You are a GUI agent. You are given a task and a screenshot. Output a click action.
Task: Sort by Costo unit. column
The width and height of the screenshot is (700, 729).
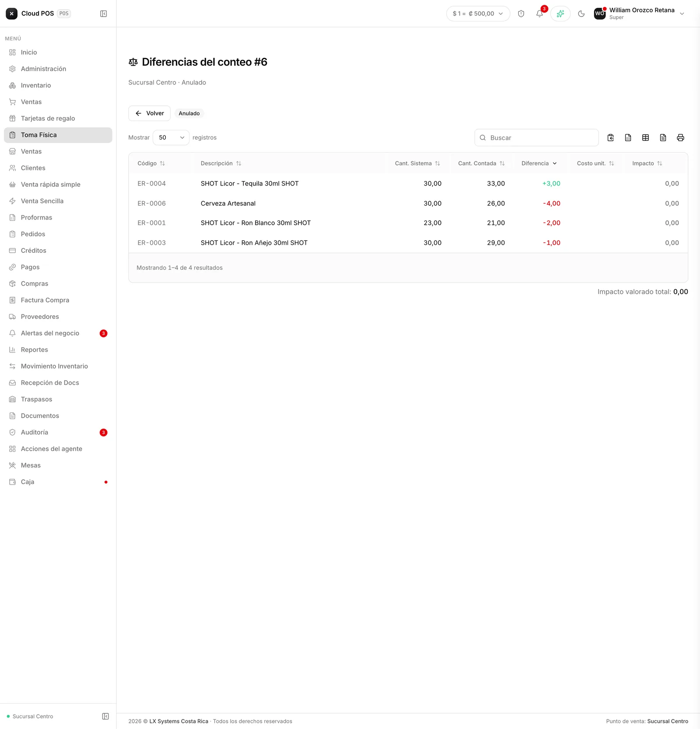pos(595,163)
